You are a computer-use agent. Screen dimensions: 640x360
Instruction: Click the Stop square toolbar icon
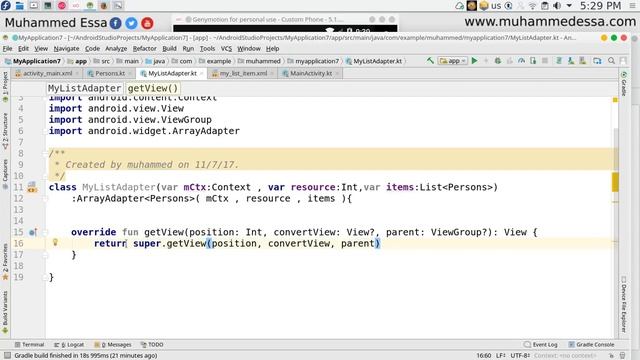click(544, 61)
